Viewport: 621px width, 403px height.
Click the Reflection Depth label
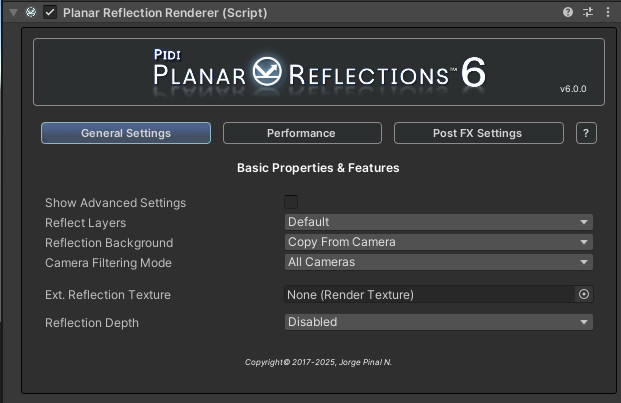[92, 323]
